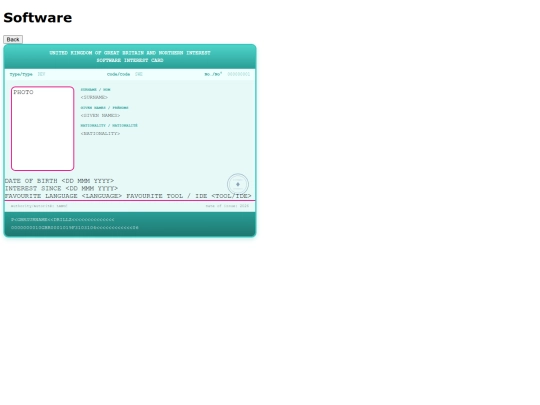Click the <SURNAME> placeholder text
Screen dimensions: 540x405
[x=94, y=97]
